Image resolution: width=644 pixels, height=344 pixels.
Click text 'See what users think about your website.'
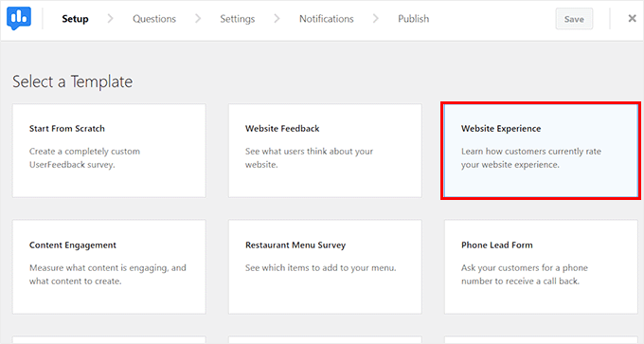click(309, 158)
